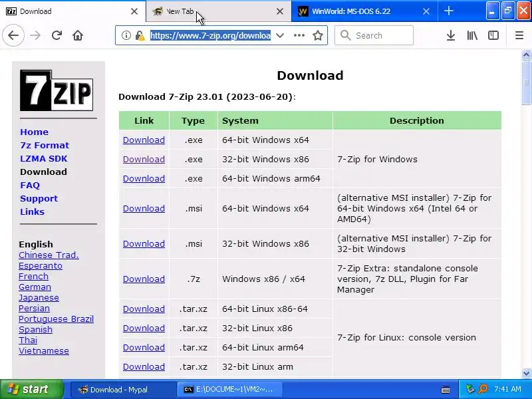Viewport: 532px width, 399px height.
Task: Open the FAQ sidebar link
Action: (30, 186)
